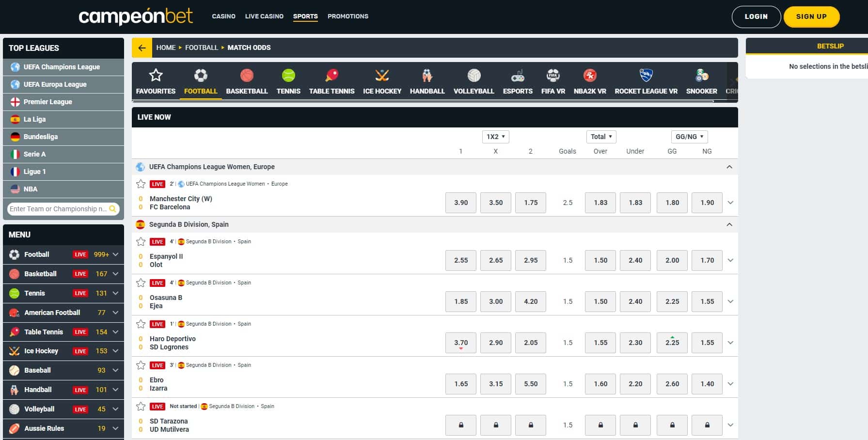The height and width of the screenshot is (440, 868).
Task: Select Ice Hockey crossed sticks icon
Action: 382,75
